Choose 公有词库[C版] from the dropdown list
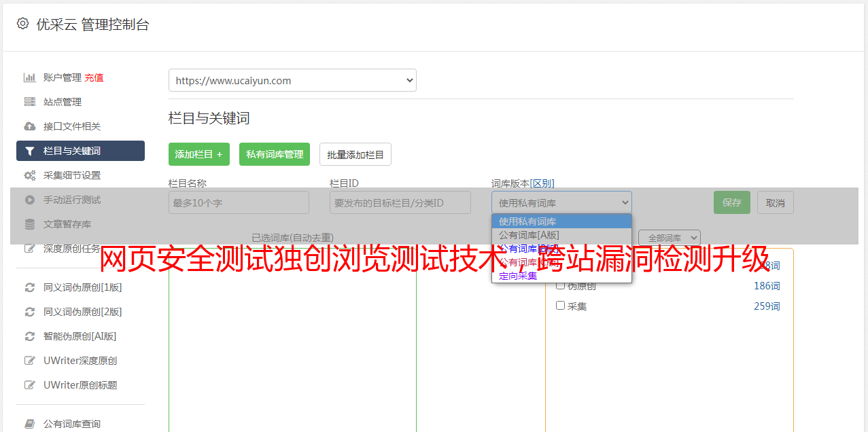The image size is (868, 432). 561,262
